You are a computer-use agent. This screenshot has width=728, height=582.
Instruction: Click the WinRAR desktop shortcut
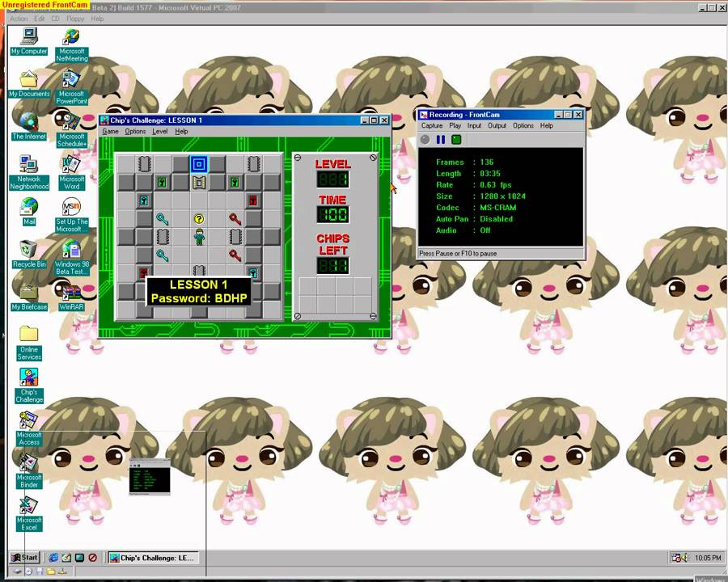[x=71, y=298]
